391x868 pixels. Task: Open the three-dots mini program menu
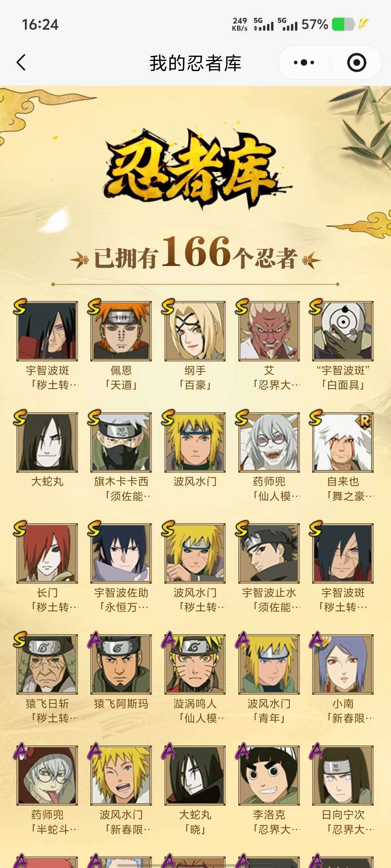point(303,63)
